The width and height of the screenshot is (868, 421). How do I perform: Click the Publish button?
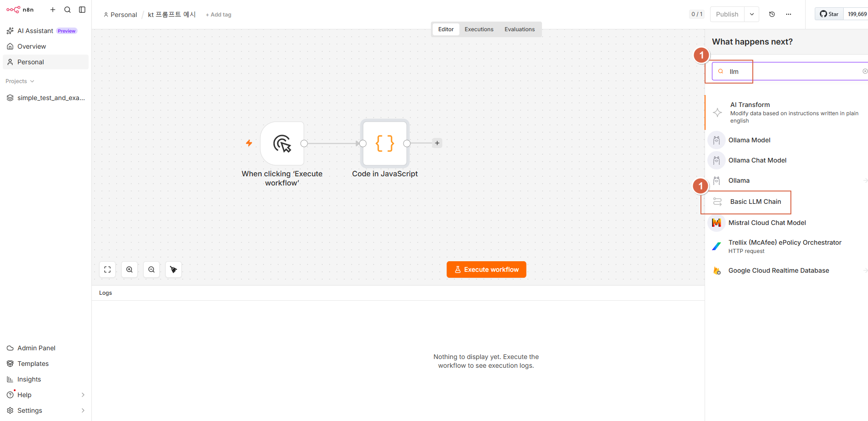(x=727, y=14)
